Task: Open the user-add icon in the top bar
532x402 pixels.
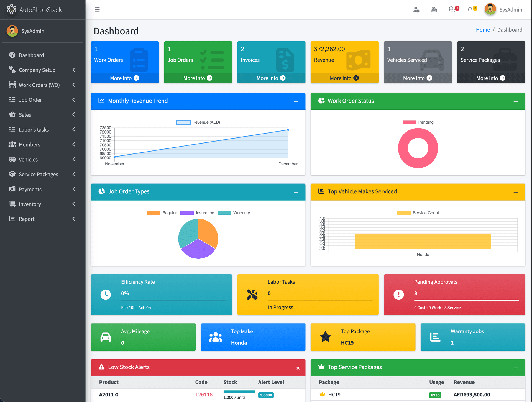Action: 416,10
